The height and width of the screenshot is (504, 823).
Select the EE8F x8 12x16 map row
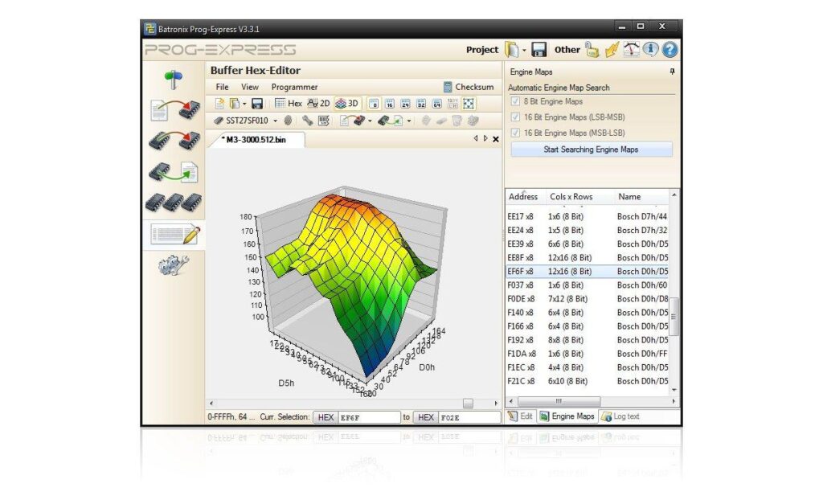[x=588, y=258]
